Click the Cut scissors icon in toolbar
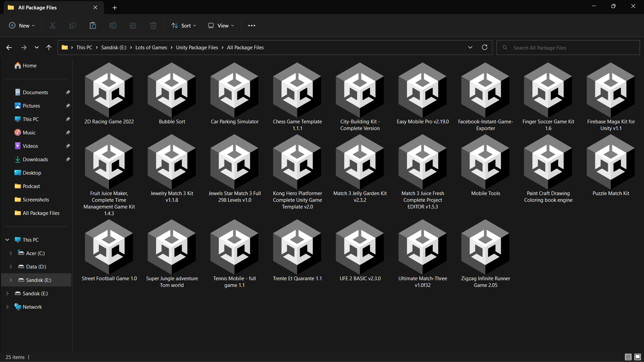Screen dimensions: 644x362 click(53, 25)
